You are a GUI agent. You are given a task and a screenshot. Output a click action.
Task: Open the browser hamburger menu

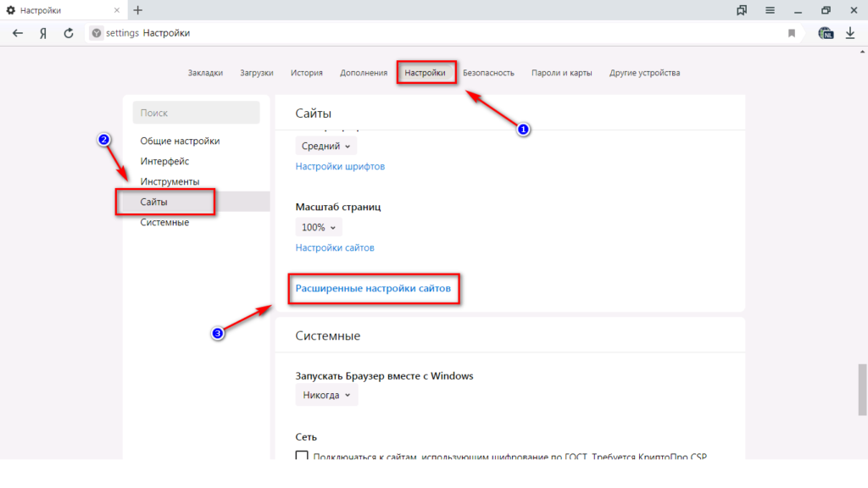coord(770,10)
